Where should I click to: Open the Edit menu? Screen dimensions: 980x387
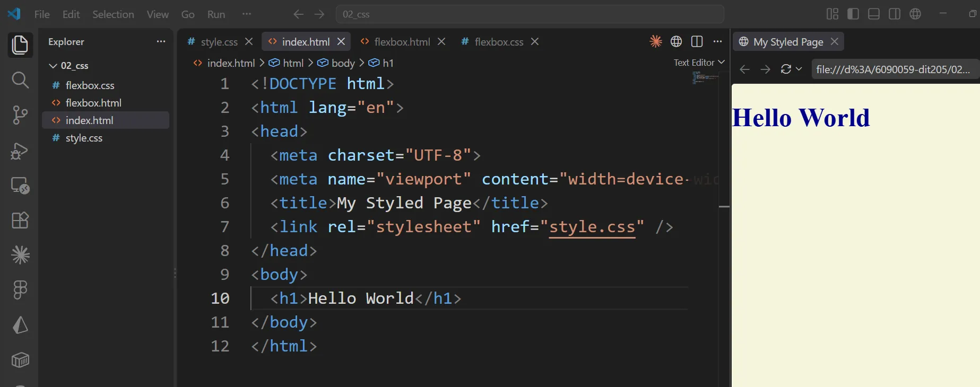(x=71, y=14)
